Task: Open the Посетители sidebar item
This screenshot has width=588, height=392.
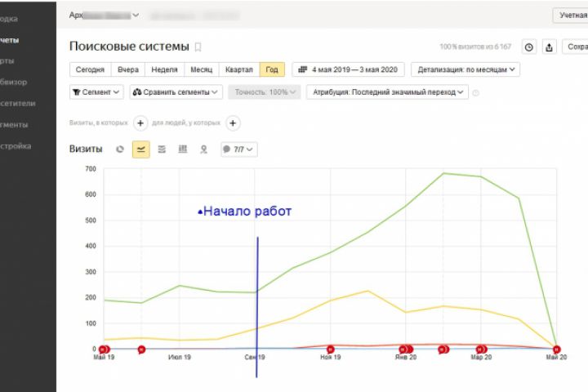Action: pyautogui.click(x=18, y=104)
